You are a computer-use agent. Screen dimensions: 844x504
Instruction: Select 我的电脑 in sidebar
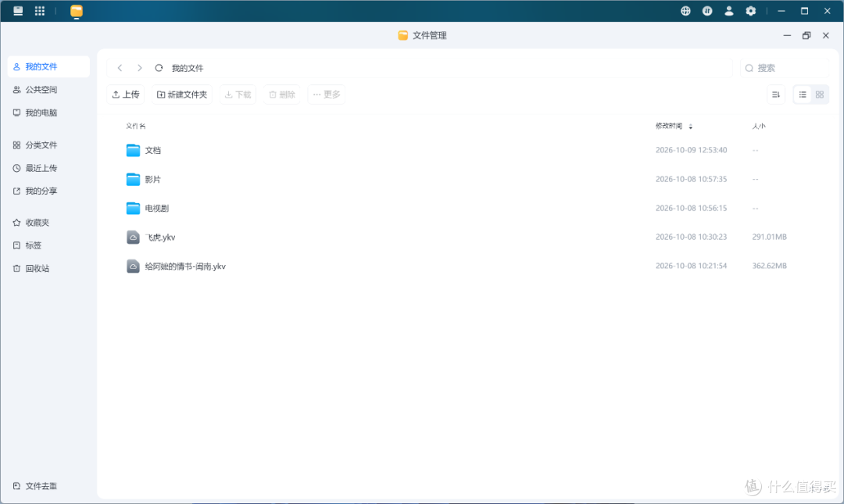coord(49,113)
